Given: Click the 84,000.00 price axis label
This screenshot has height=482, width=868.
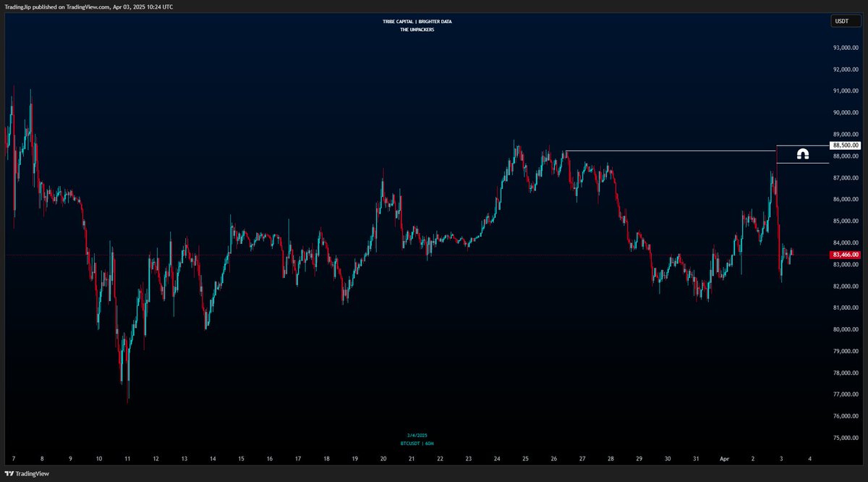Looking at the screenshot, I should point(846,243).
